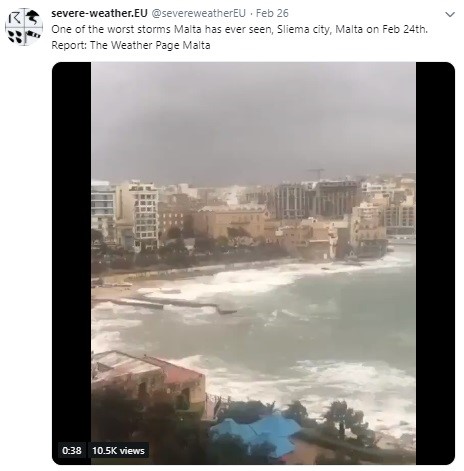Click the Report: The Weather Page Malta line
Viewport: 464px width, 471px height.
(131, 45)
